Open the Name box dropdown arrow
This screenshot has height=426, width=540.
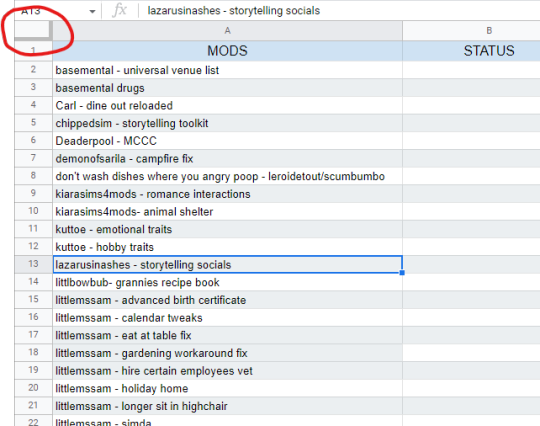click(92, 11)
